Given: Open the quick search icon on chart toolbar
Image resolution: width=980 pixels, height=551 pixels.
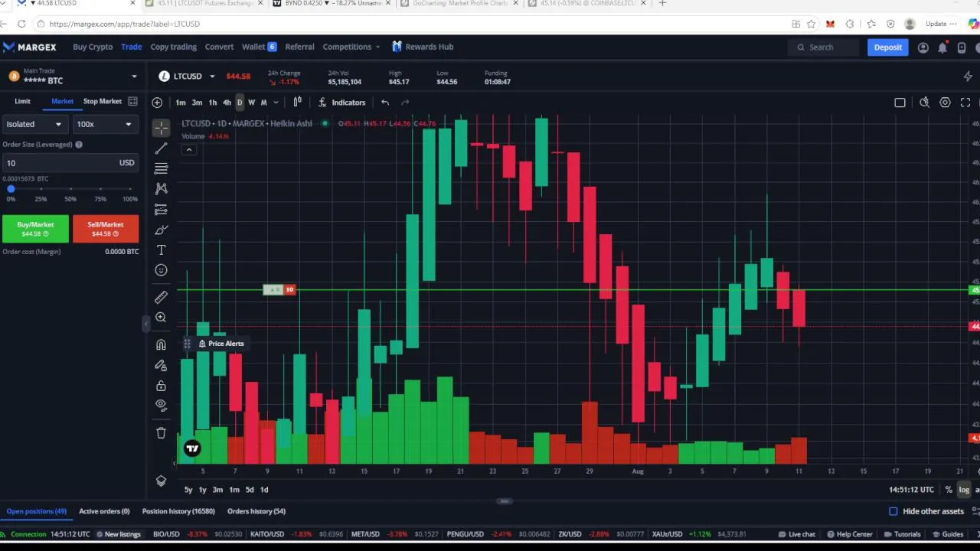Looking at the screenshot, I should point(924,103).
